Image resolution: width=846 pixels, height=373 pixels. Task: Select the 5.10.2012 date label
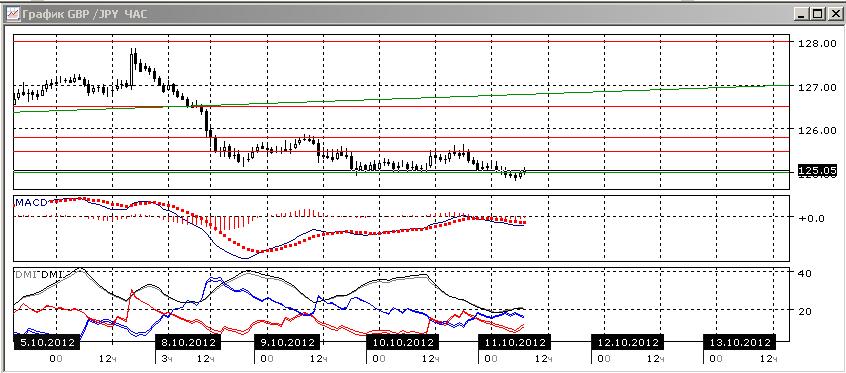point(46,343)
